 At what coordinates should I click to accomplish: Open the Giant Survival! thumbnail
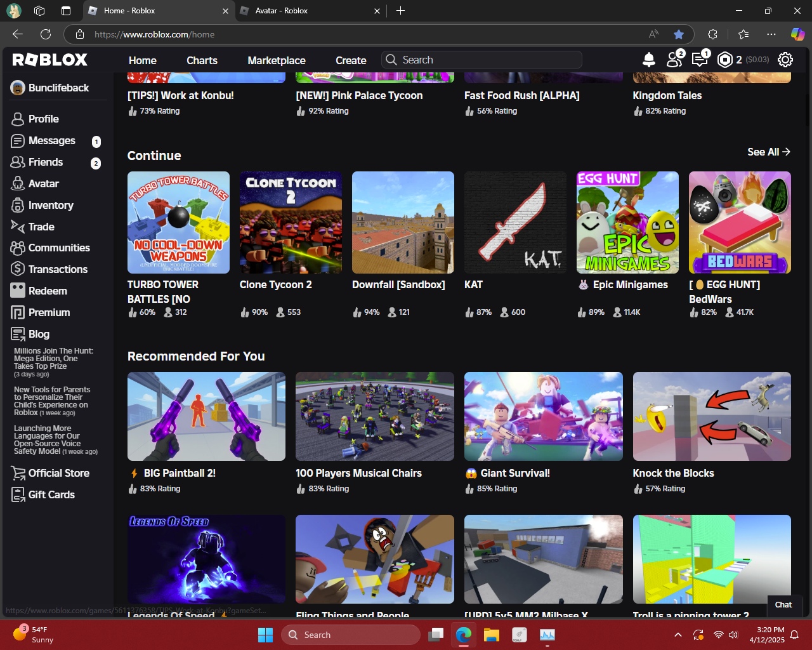544,416
